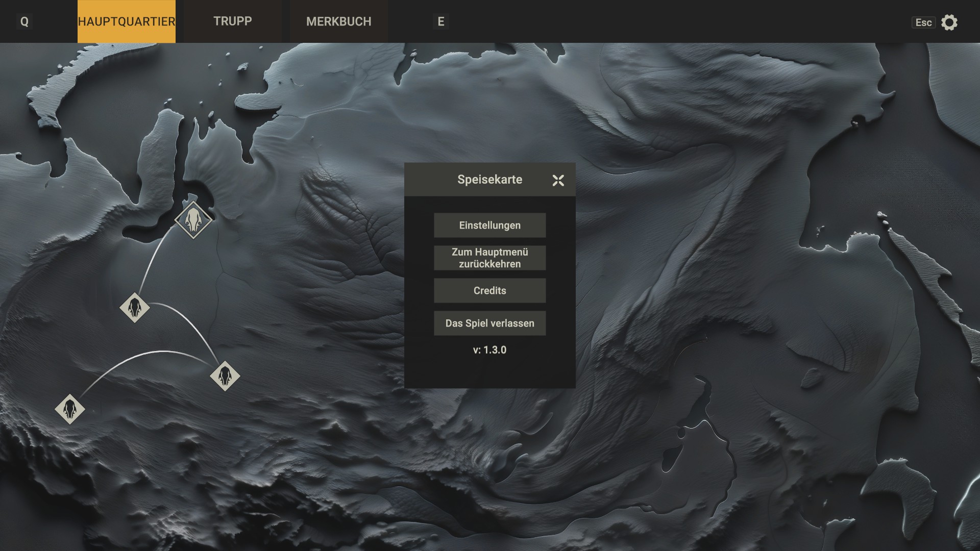Click the E next-tab key hint
This screenshot has height=551, width=980.
(x=441, y=21)
